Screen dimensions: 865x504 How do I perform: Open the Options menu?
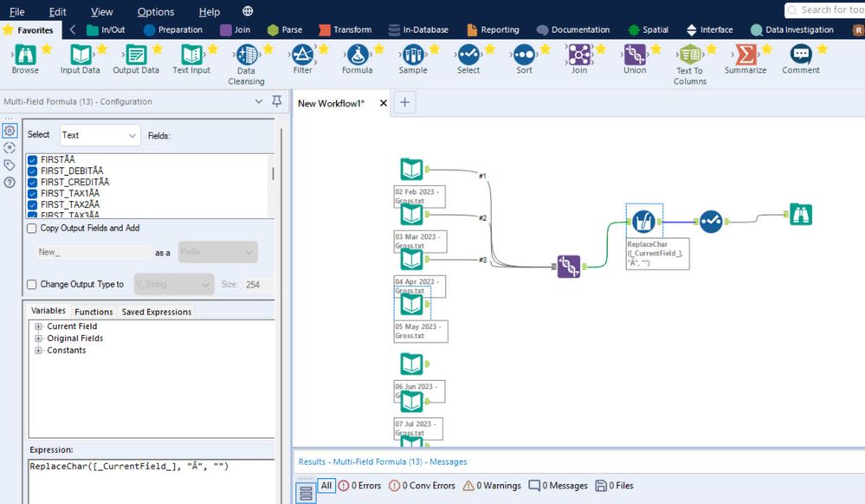click(x=156, y=11)
